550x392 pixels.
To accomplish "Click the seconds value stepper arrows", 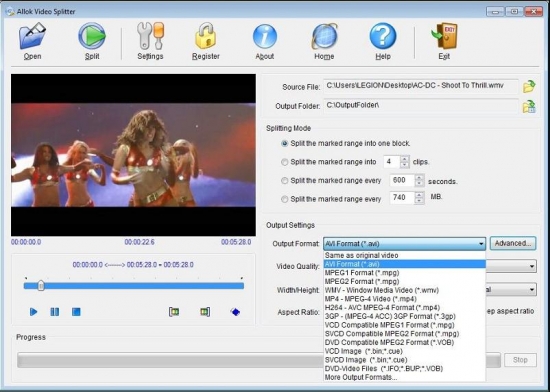I will coord(419,181).
